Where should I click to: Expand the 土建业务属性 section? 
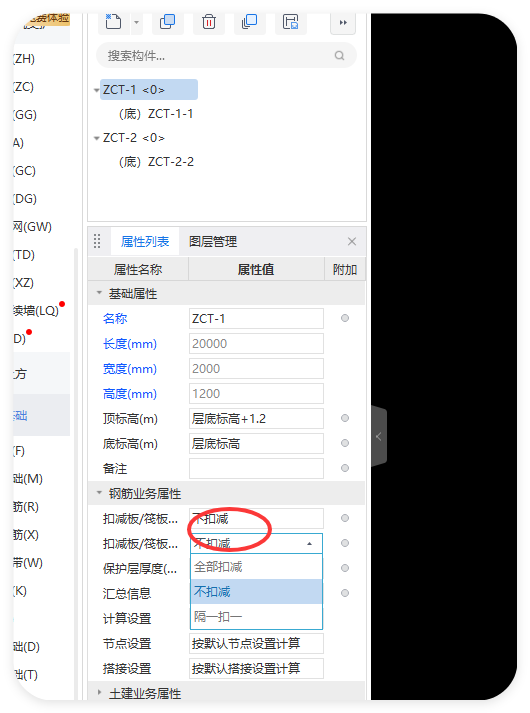tap(99, 693)
